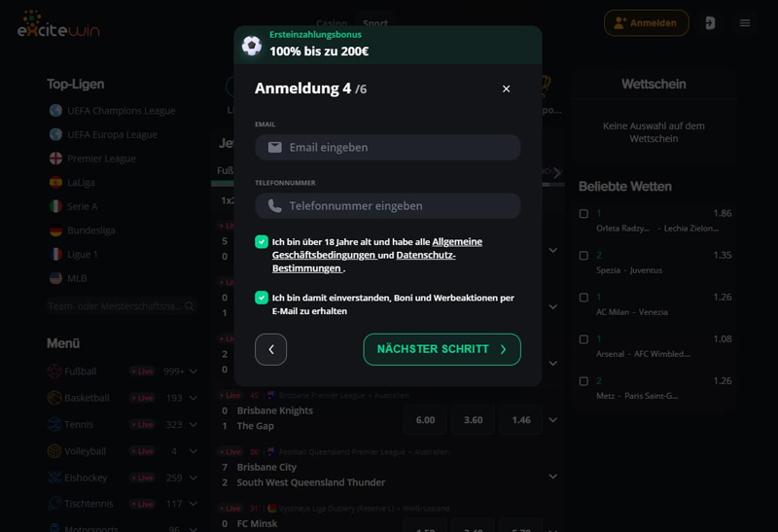Screen dimensions: 778x532
Task: Click the hamburger menu icon
Action: 744,22
